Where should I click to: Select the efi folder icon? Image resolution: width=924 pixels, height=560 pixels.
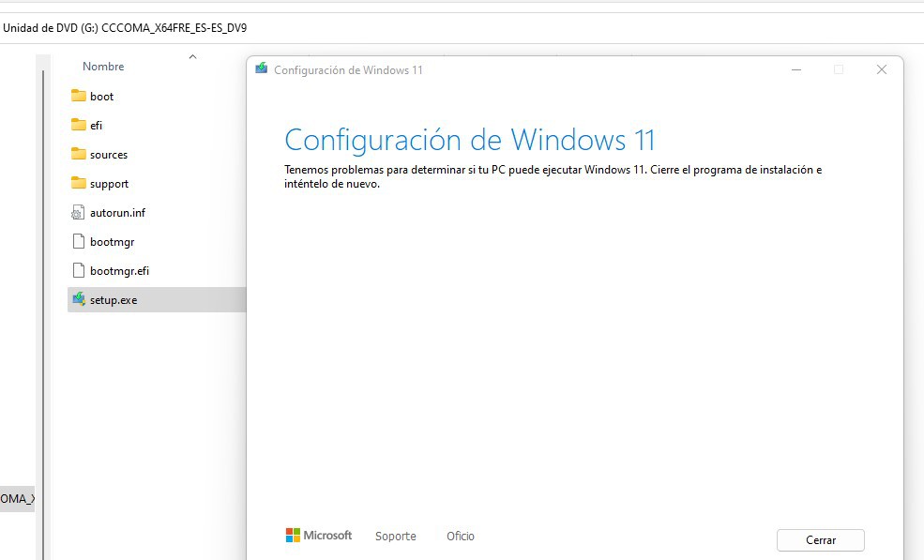pyautogui.click(x=79, y=125)
